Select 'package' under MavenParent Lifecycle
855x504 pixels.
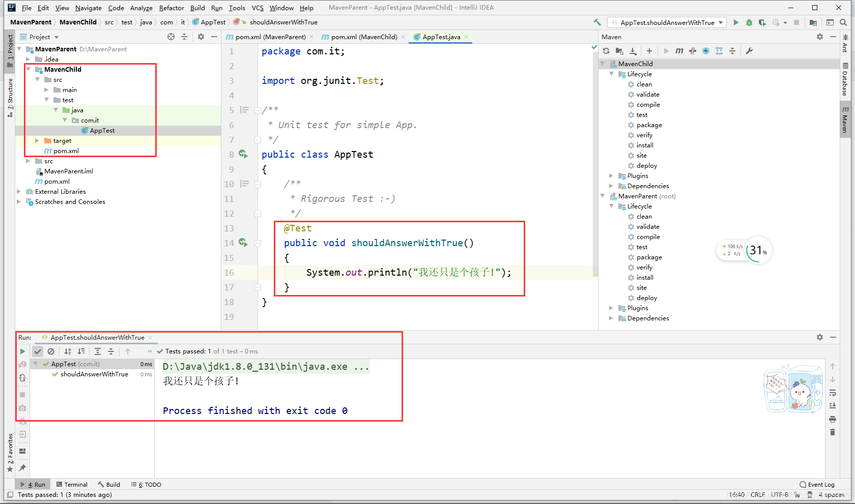pos(649,257)
